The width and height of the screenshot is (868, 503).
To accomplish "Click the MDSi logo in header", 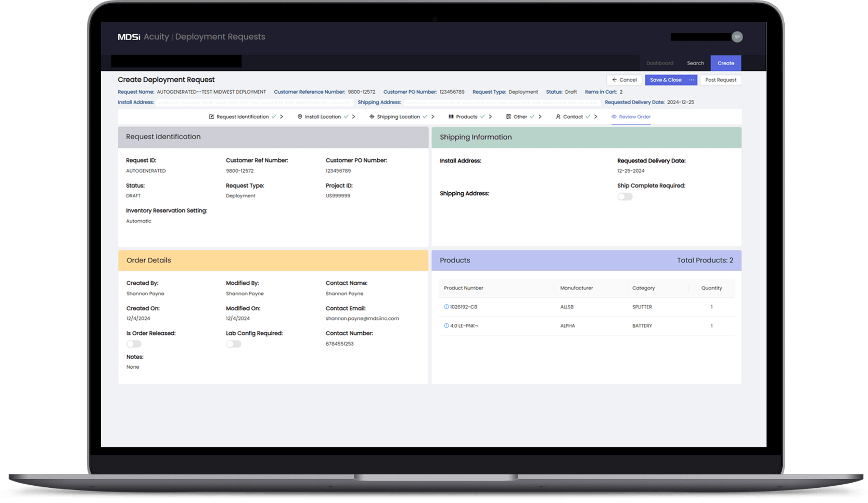I will click(129, 37).
